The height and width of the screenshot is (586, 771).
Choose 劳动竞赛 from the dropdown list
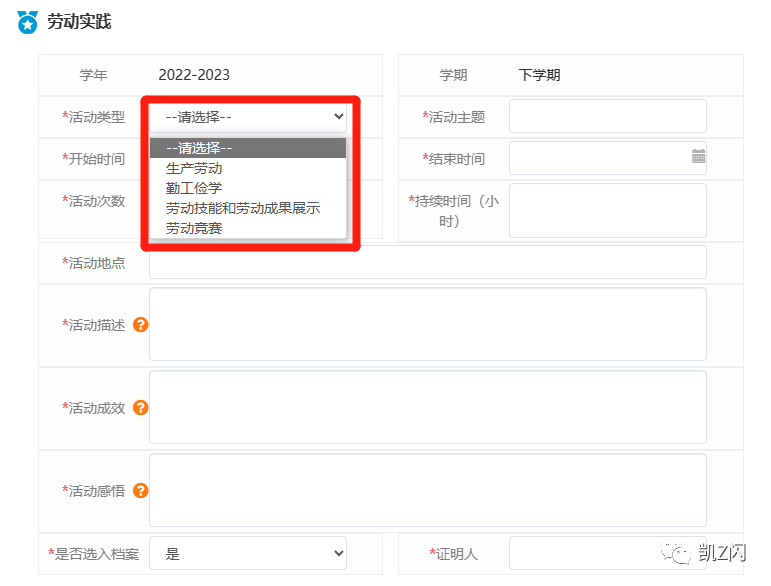tap(194, 228)
